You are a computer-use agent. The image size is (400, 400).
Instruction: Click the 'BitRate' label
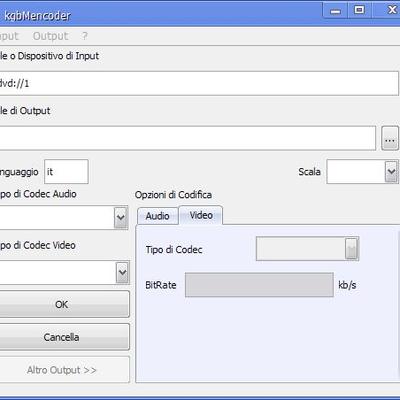click(x=161, y=285)
